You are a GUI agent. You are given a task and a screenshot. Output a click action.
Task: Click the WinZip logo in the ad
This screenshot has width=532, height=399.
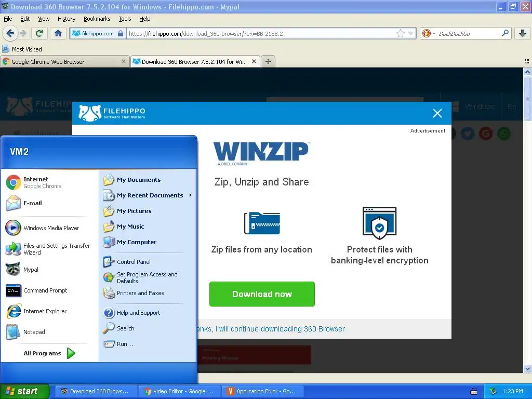tap(261, 153)
